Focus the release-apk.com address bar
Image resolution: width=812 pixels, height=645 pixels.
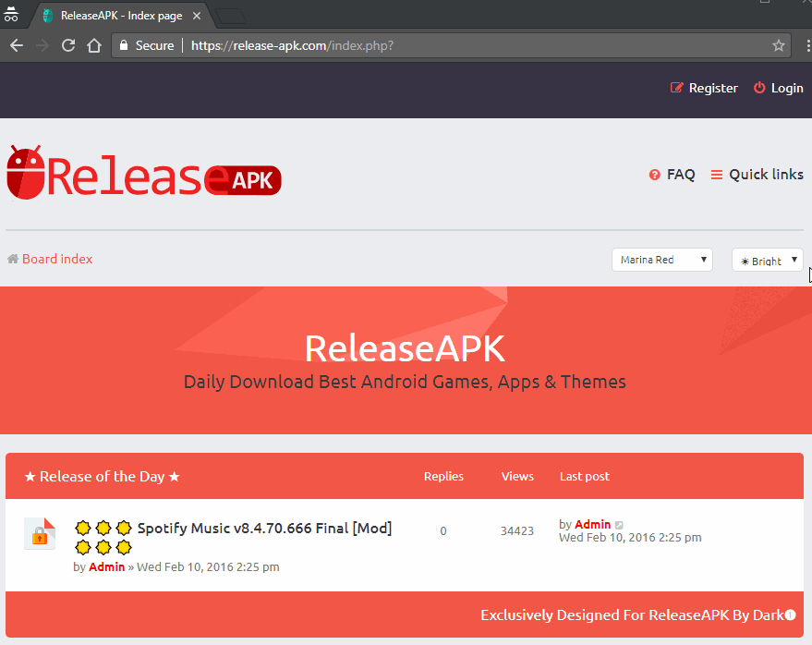(x=451, y=45)
